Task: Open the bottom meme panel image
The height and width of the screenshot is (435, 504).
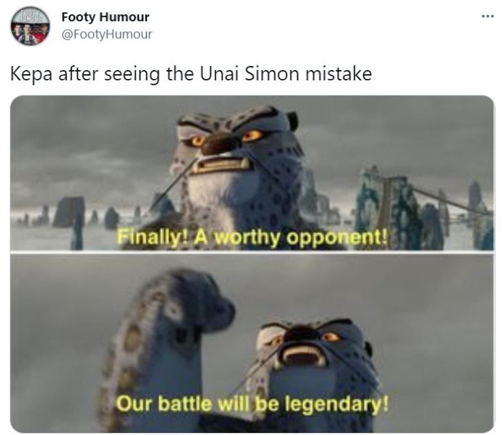Action: point(252,343)
